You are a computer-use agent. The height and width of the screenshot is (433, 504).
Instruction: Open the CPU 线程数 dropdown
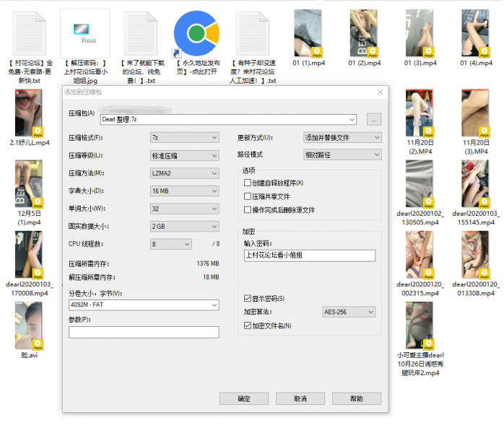click(171, 244)
